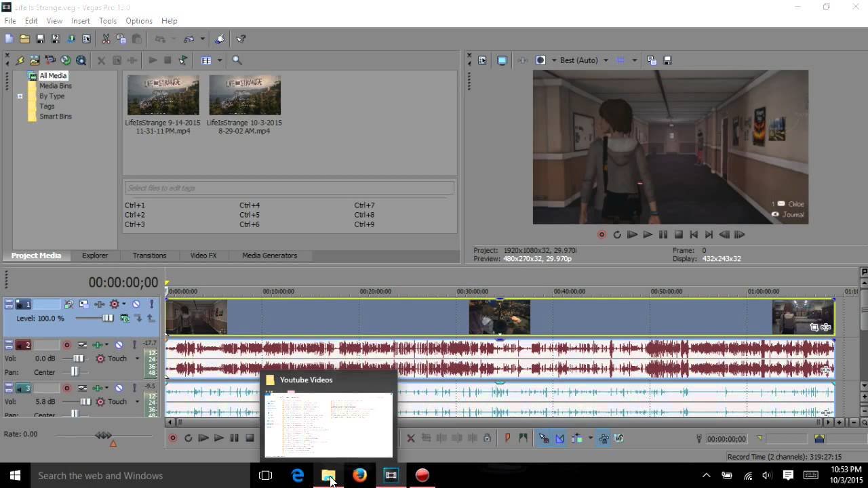Expand the By Type media tree node

[x=20, y=96]
